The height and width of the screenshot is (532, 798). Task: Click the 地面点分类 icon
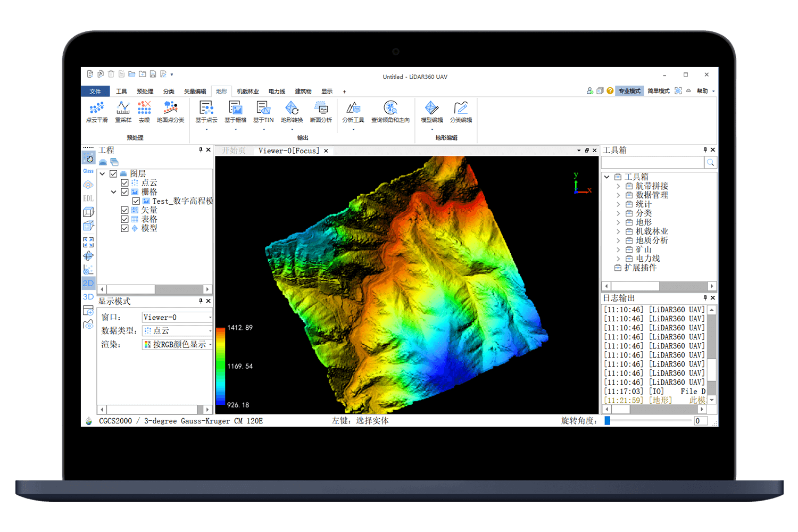coord(170,112)
